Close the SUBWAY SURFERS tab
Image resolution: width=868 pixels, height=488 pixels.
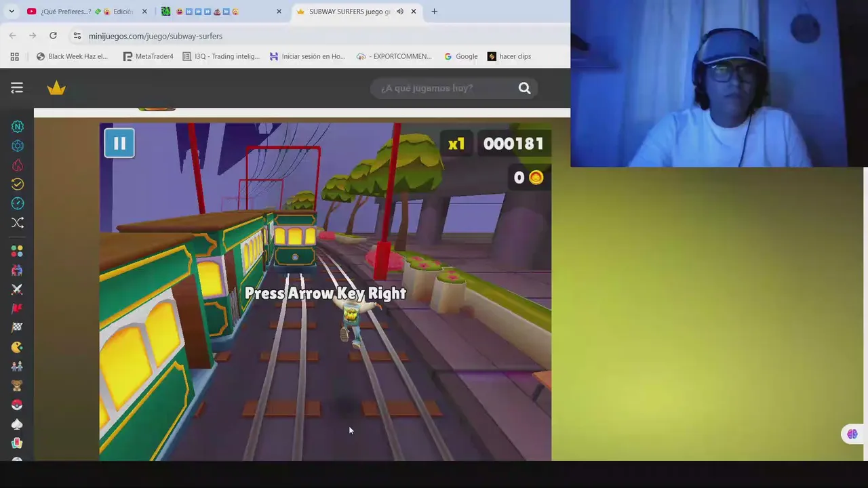[x=413, y=12]
